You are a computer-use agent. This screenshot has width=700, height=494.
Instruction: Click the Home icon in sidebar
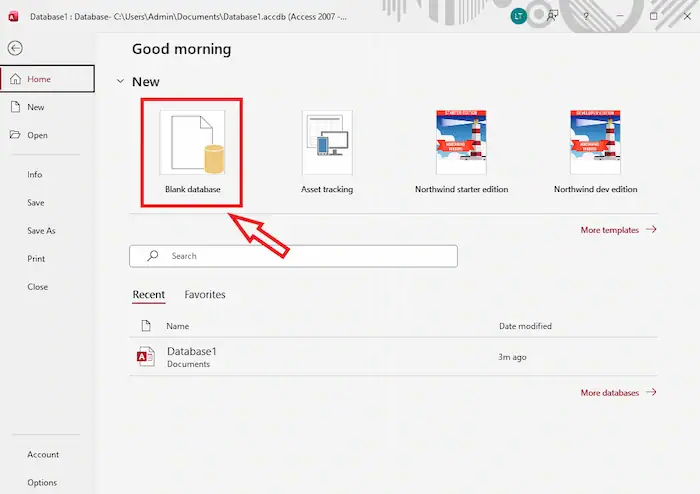tap(14, 79)
